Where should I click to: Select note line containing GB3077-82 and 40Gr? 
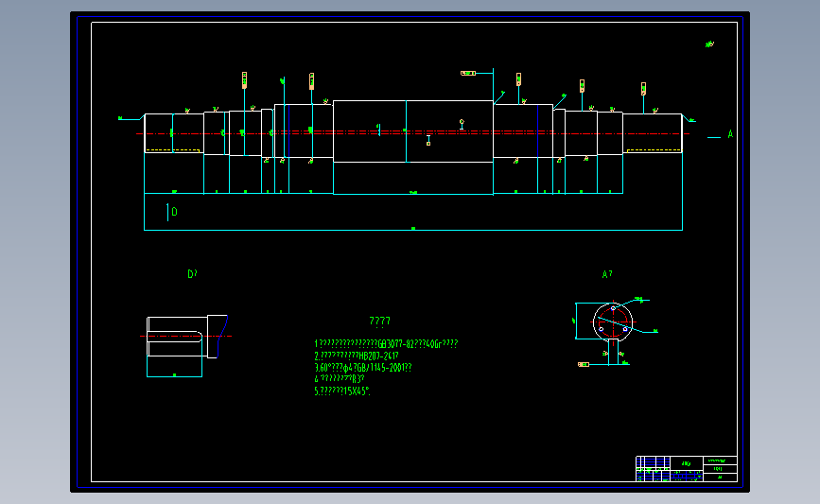(x=386, y=344)
